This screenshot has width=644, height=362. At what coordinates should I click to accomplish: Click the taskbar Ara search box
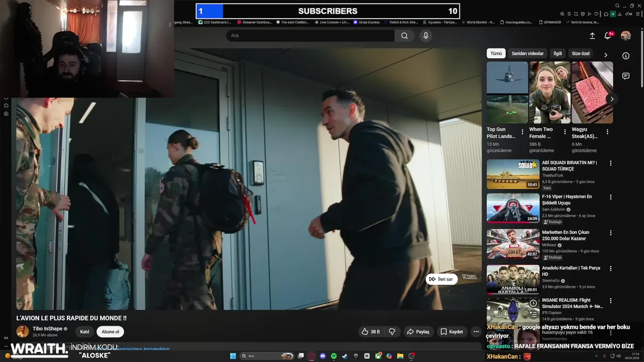point(267,356)
